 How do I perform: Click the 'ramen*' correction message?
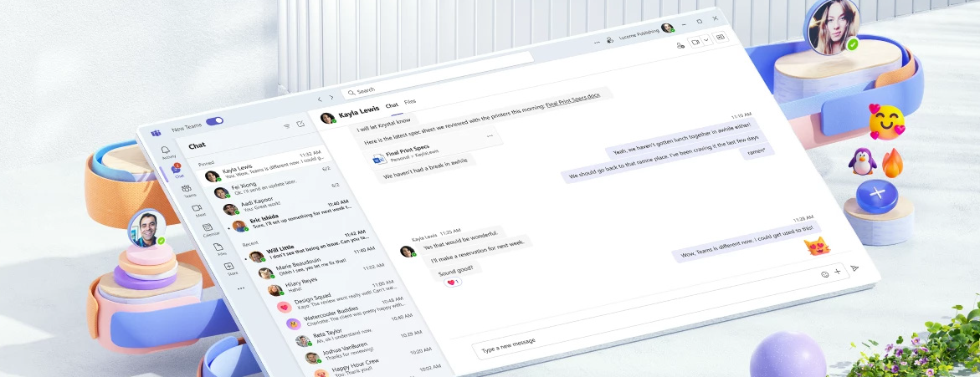tap(758, 151)
